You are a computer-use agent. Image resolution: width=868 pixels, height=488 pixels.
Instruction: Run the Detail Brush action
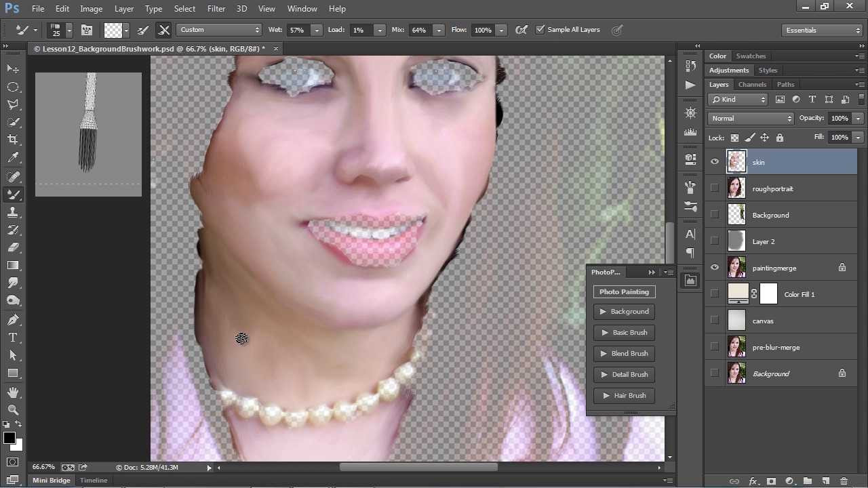624,375
